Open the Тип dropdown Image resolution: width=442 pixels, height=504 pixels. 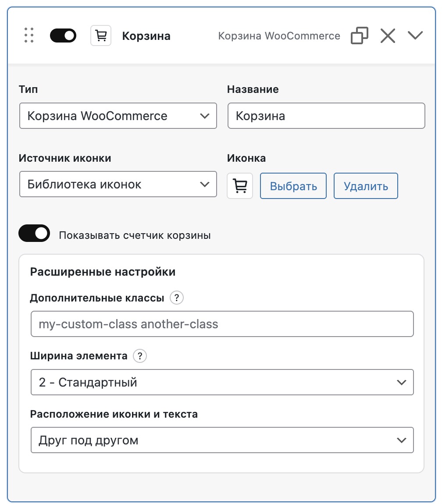pos(118,116)
